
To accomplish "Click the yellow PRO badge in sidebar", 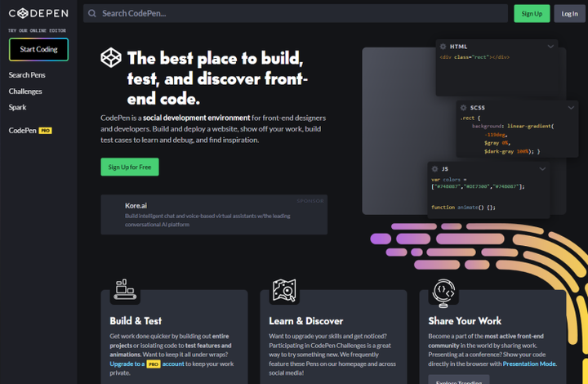I will 46,131.
